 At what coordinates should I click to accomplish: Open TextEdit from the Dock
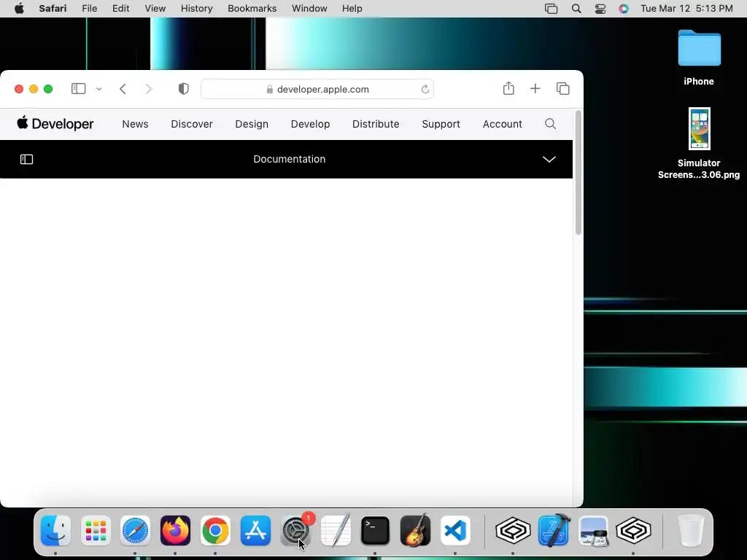(336, 531)
